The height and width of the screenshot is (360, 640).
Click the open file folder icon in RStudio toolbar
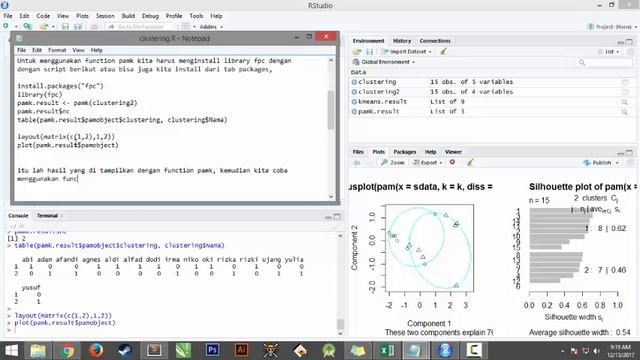pyautogui.click(x=44, y=27)
